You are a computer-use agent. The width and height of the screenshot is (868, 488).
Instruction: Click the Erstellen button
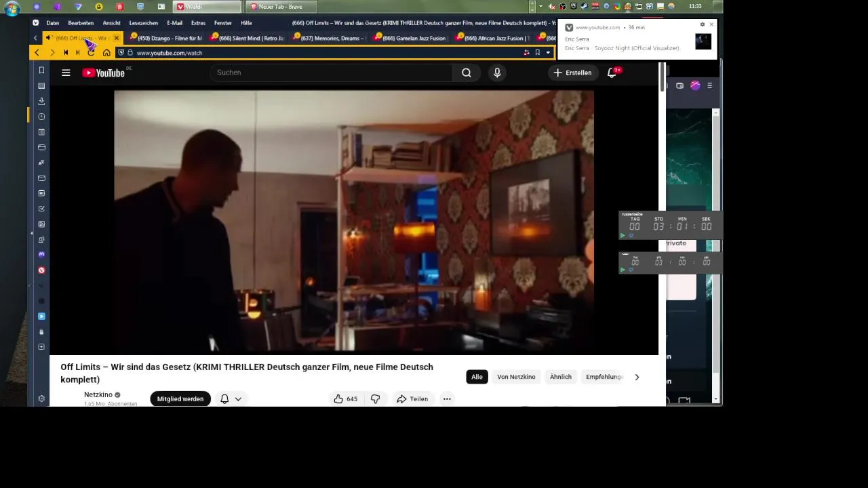(572, 73)
